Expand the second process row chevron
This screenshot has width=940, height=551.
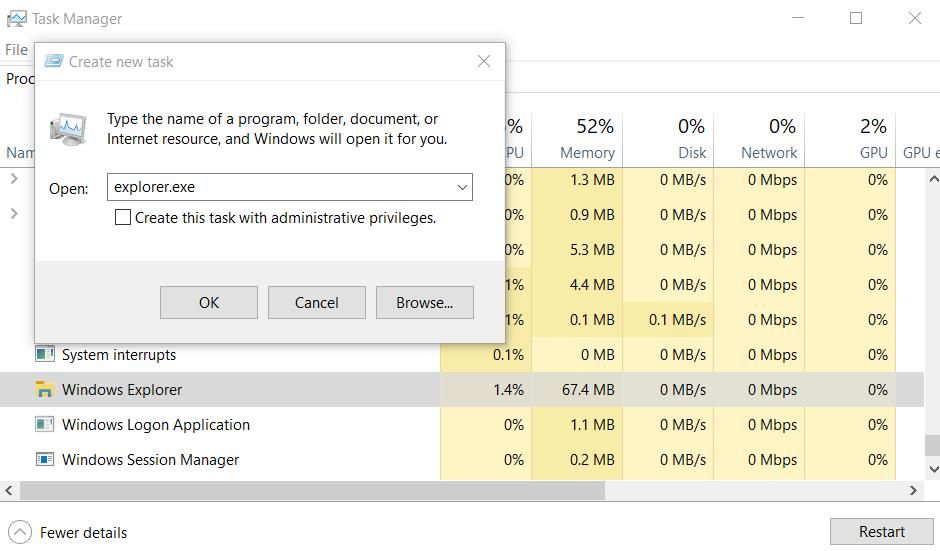point(14,213)
